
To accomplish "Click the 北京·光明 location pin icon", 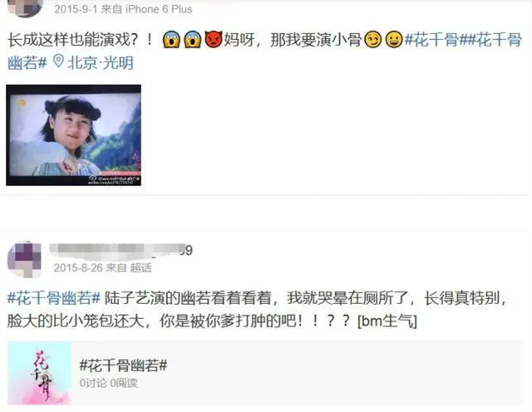I will click(58, 61).
